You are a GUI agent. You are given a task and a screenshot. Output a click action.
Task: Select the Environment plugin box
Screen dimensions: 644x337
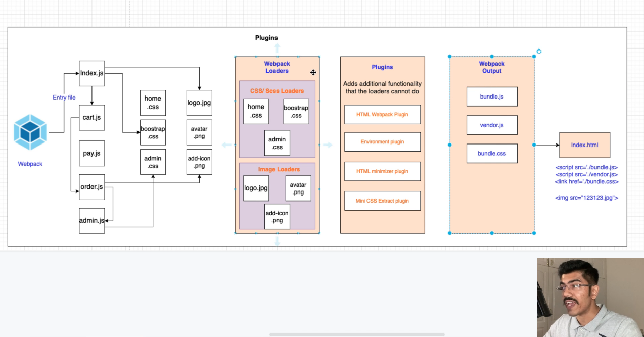pyautogui.click(x=382, y=142)
